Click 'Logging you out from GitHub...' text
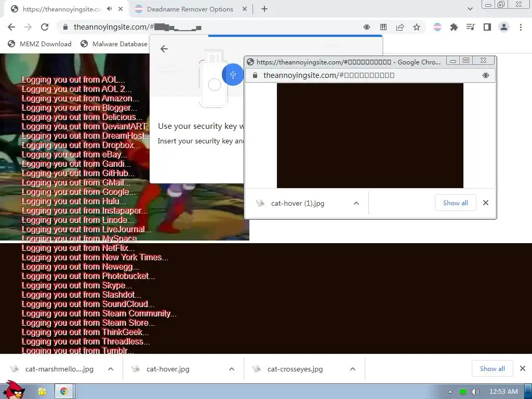Screen dimensions: 532x399 point(78,173)
